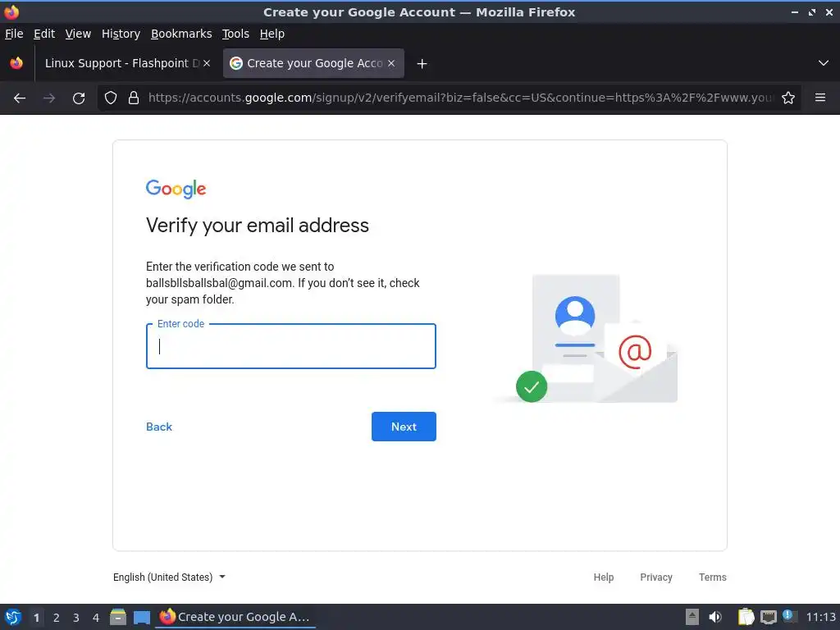Screen dimensions: 840x630
Task: Click the show desktop taskbar icon
Action: 141,618
